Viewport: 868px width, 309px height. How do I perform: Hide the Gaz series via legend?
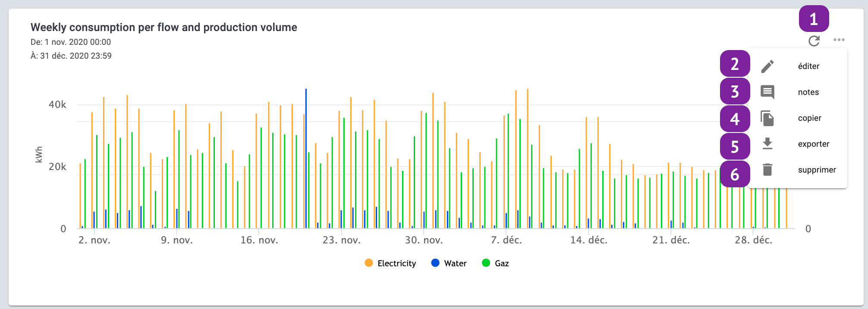click(501, 263)
